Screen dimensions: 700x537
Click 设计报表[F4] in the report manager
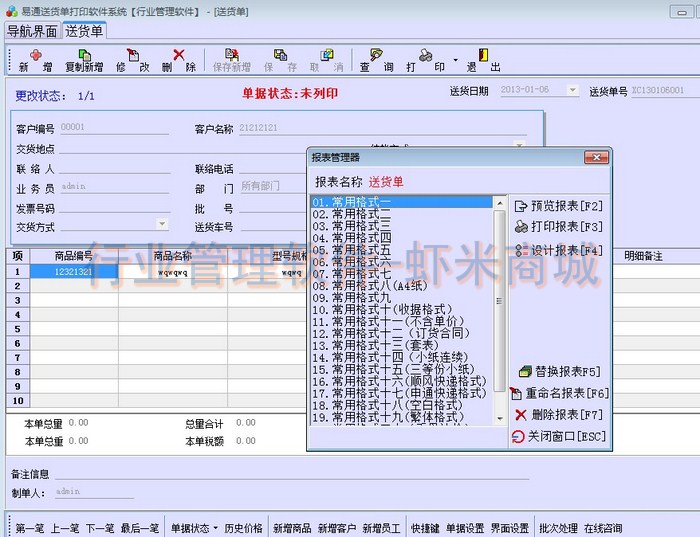(559, 250)
